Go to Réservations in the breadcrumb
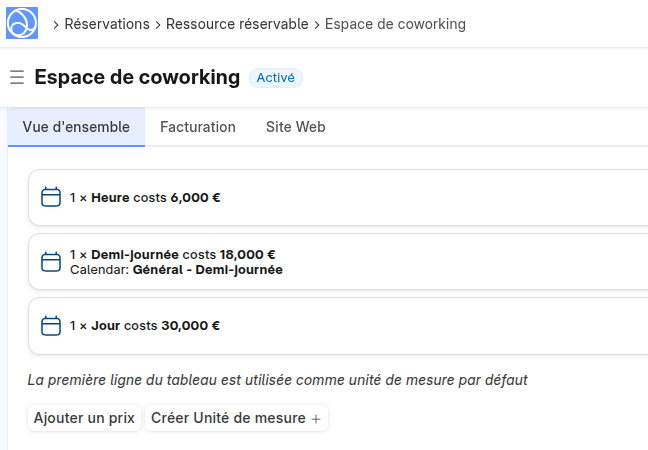The image size is (648, 450). [107, 24]
